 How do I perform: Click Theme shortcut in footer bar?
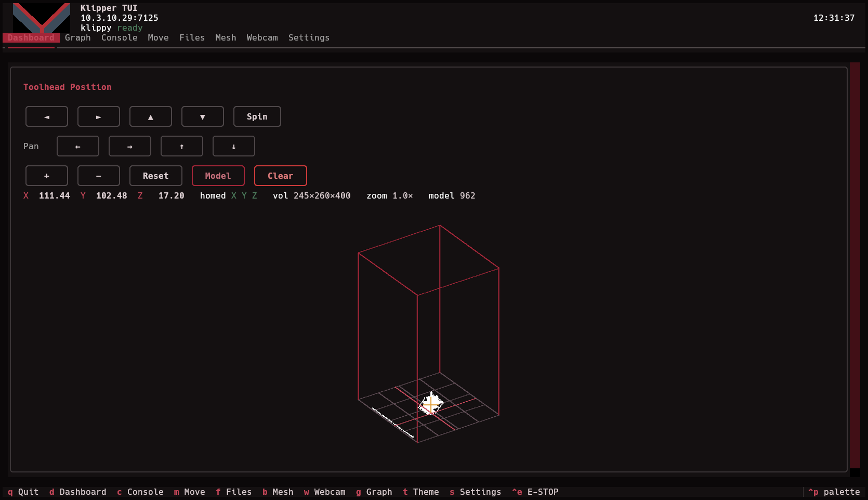click(x=421, y=492)
